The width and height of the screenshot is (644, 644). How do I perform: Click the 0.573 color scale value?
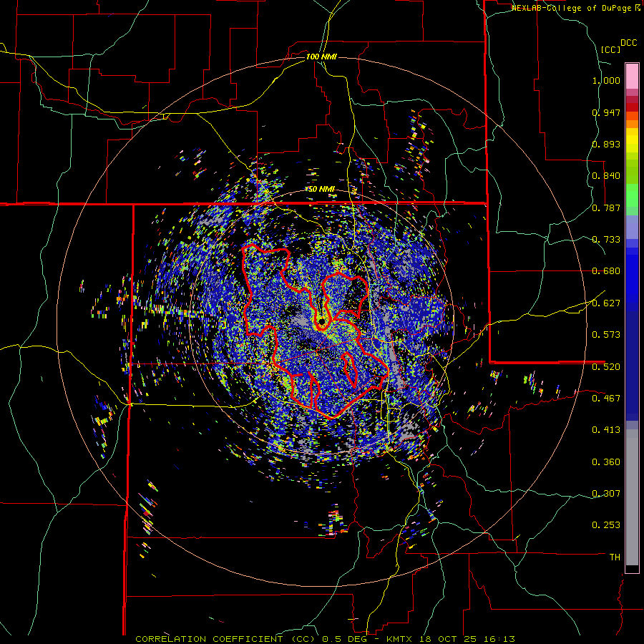click(x=606, y=335)
